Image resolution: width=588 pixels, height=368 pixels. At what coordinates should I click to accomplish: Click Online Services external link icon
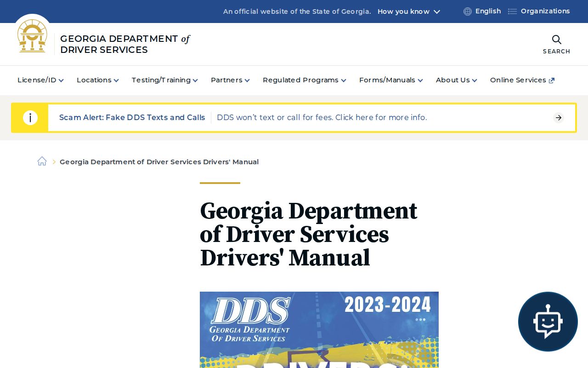552,80
